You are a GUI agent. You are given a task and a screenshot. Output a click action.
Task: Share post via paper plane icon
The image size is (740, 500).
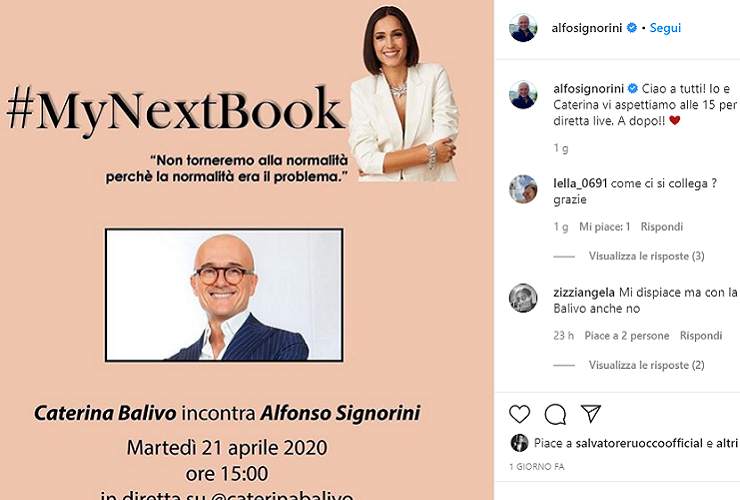pyautogui.click(x=591, y=414)
